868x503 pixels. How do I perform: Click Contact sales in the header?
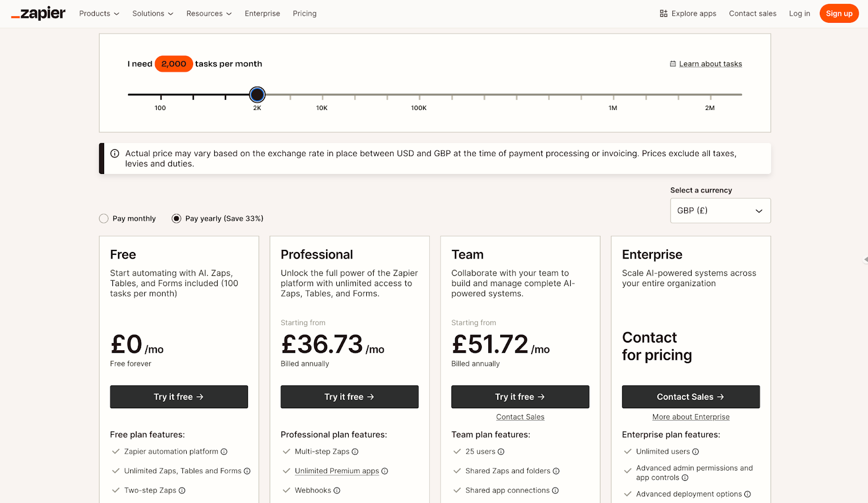click(752, 14)
